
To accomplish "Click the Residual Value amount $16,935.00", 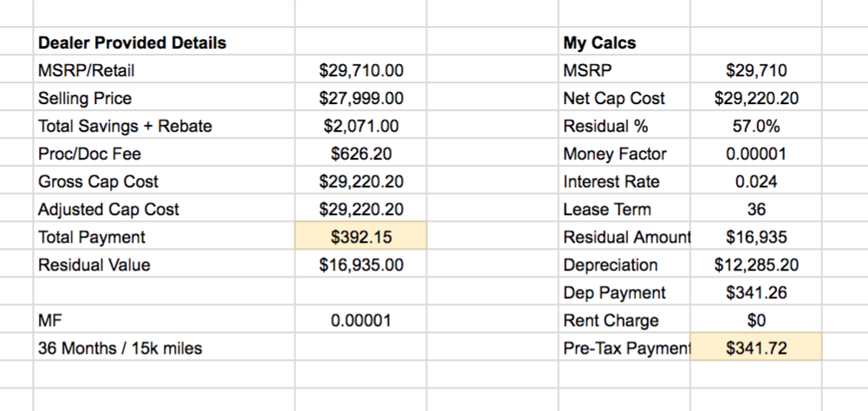I will [x=361, y=264].
